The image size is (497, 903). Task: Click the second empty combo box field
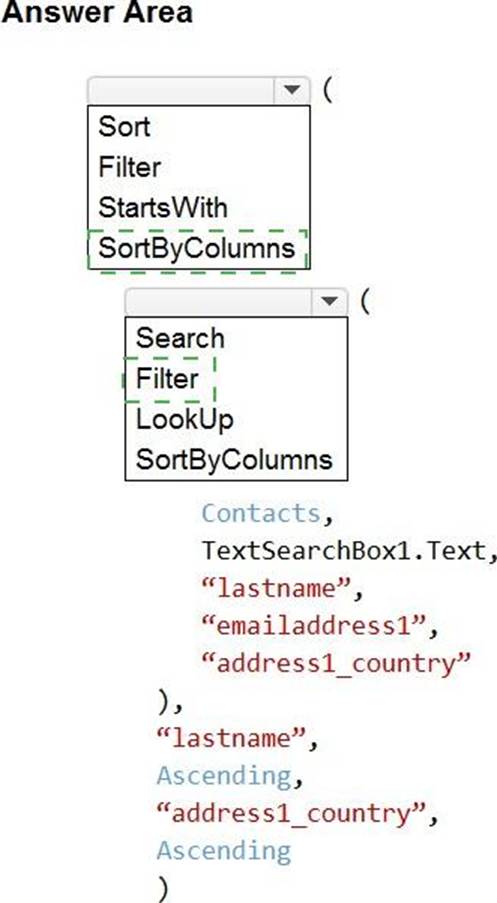coord(219,301)
